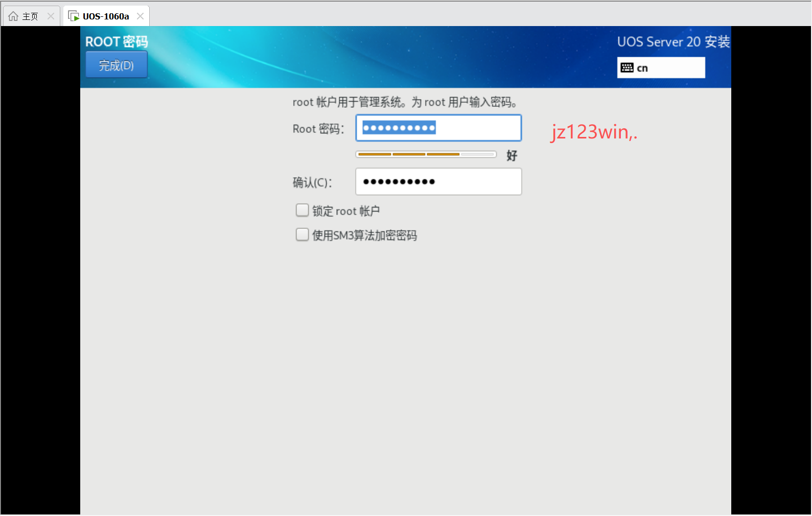812x516 pixels.
Task: Focus the Root 密码 password field
Action: pos(438,128)
